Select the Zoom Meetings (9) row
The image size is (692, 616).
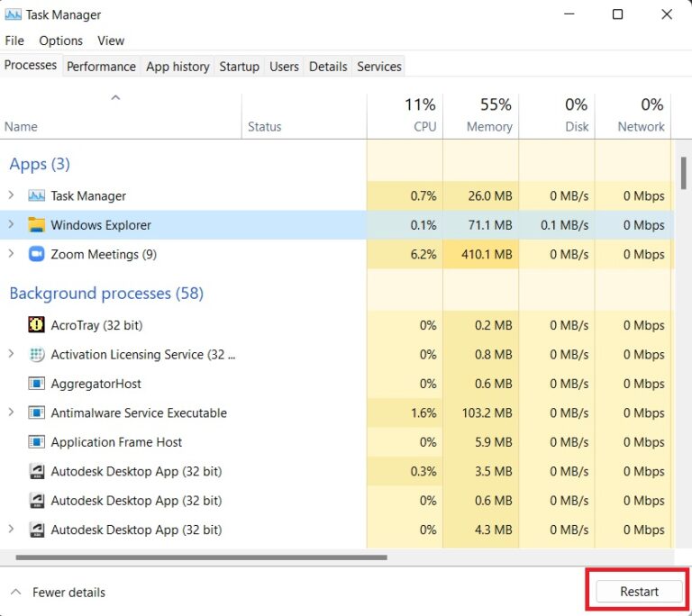click(337, 254)
